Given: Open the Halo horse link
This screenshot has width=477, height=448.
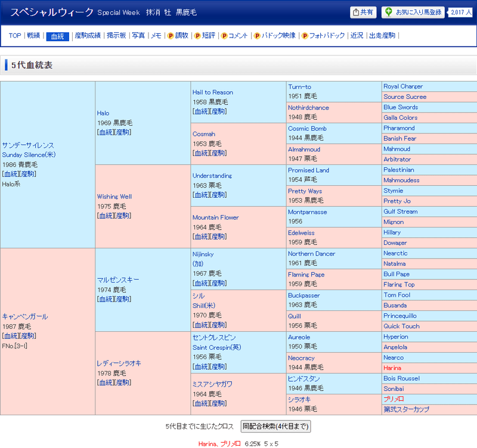Looking at the screenshot, I should click(103, 113).
